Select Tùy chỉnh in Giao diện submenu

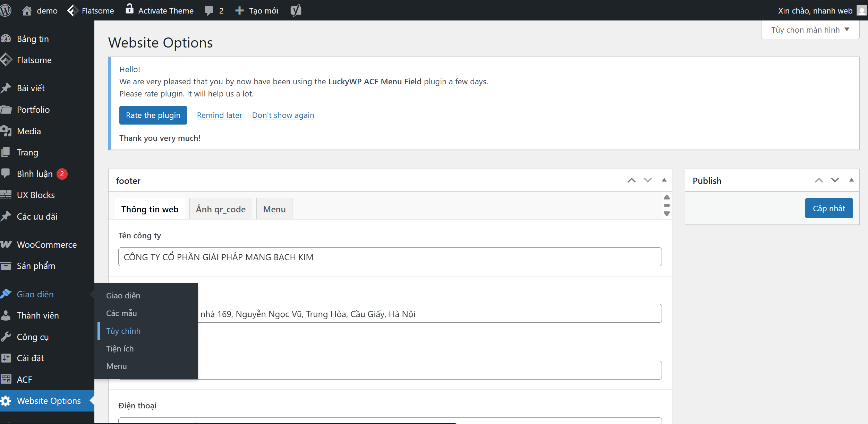pyautogui.click(x=124, y=331)
